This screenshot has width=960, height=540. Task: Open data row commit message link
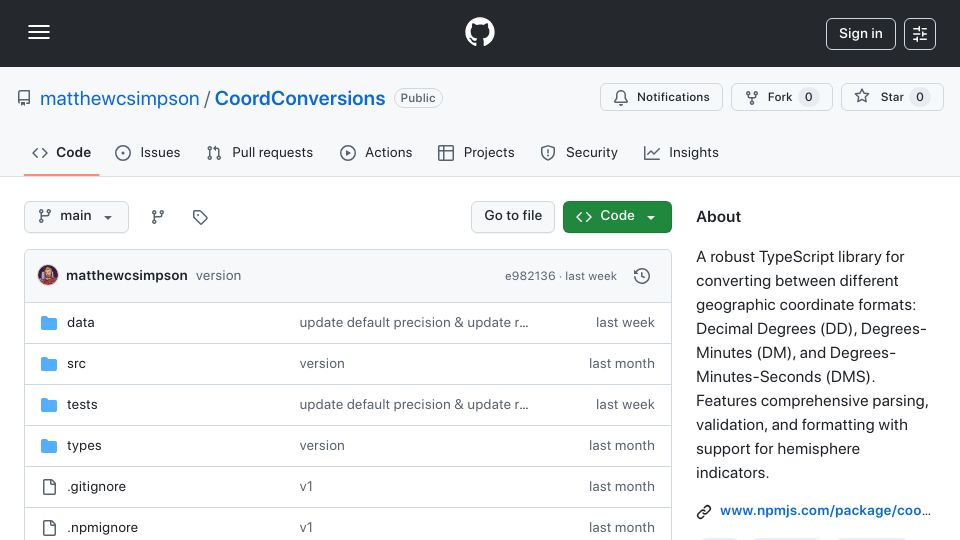(414, 323)
